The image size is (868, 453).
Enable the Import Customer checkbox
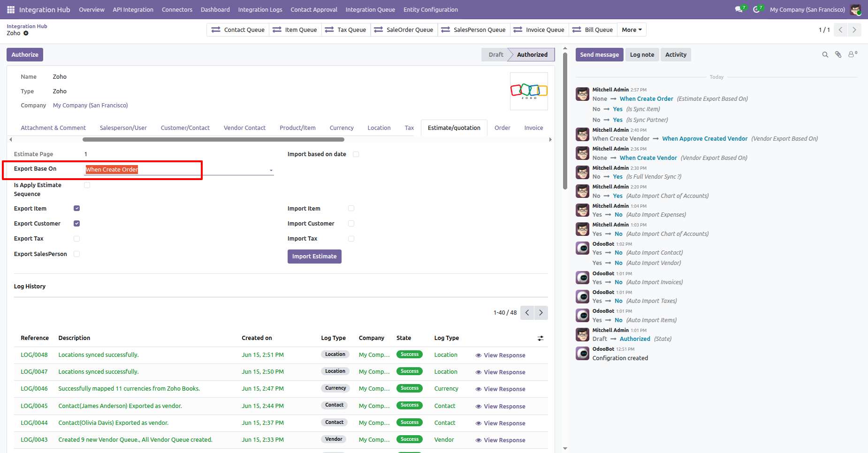coord(351,224)
